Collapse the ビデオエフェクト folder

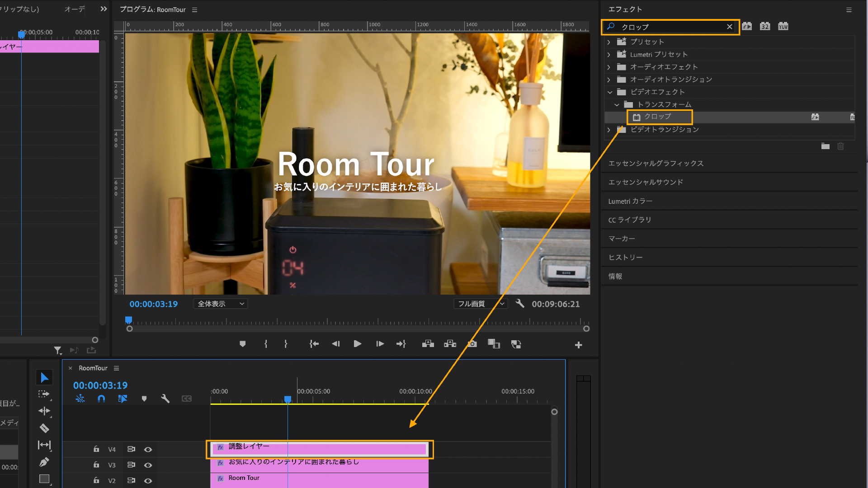[610, 92]
